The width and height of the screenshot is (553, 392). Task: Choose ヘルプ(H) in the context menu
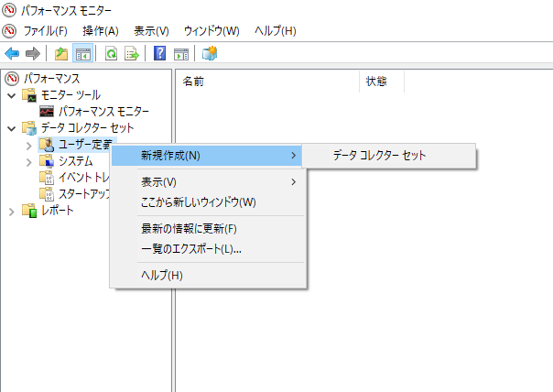(x=208, y=275)
